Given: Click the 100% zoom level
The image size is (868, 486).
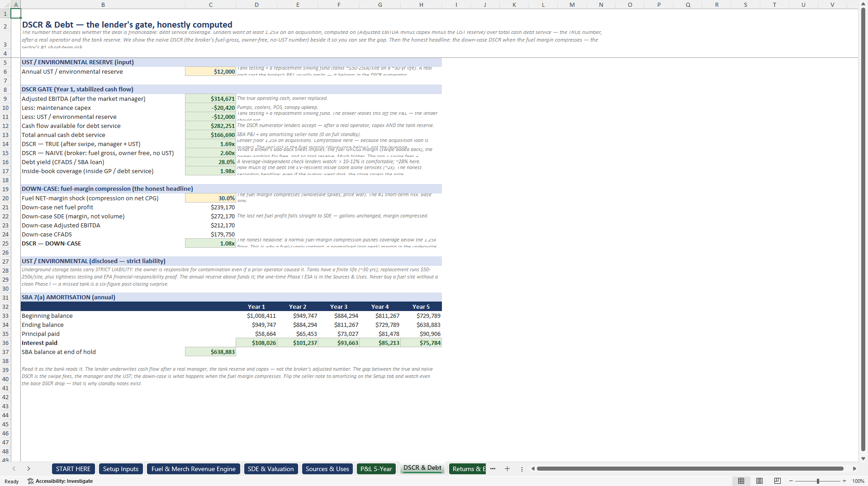Looking at the screenshot, I should click(x=858, y=481).
